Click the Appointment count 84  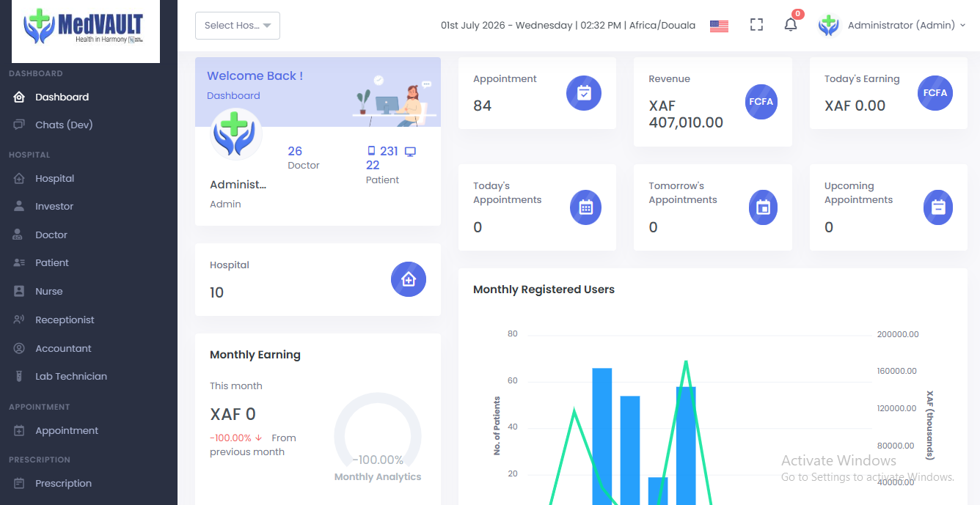pos(482,106)
